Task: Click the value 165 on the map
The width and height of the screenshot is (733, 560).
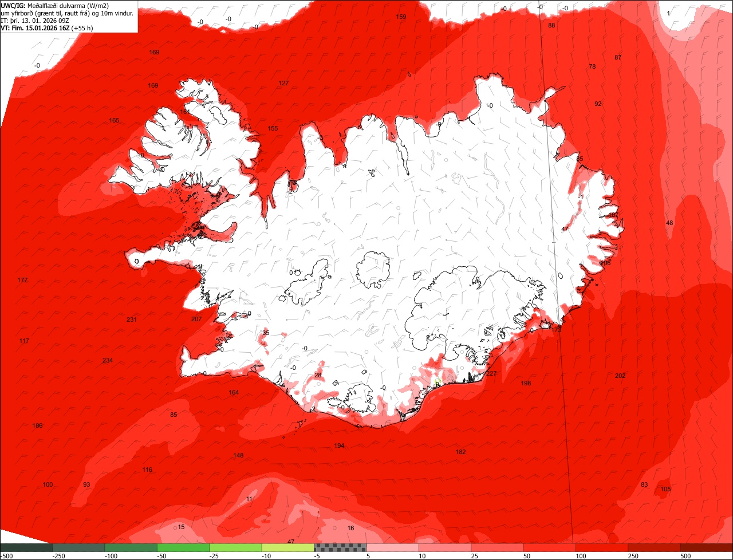Action: coord(115,120)
